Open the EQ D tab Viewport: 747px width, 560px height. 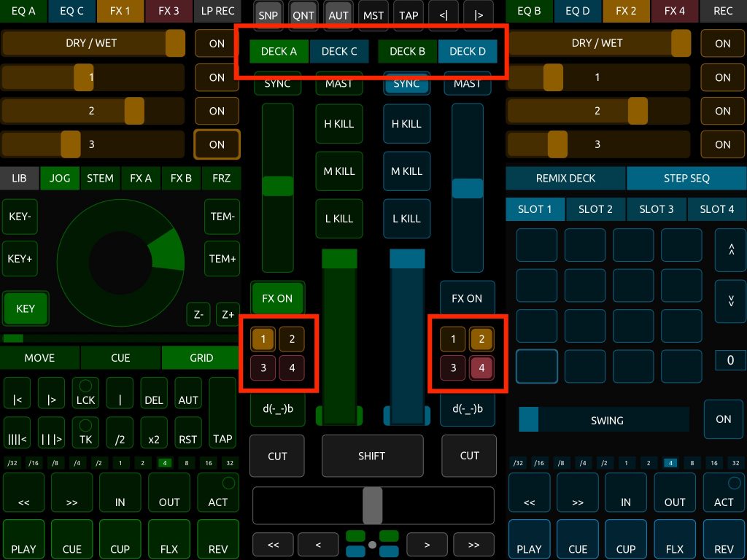click(578, 11)
